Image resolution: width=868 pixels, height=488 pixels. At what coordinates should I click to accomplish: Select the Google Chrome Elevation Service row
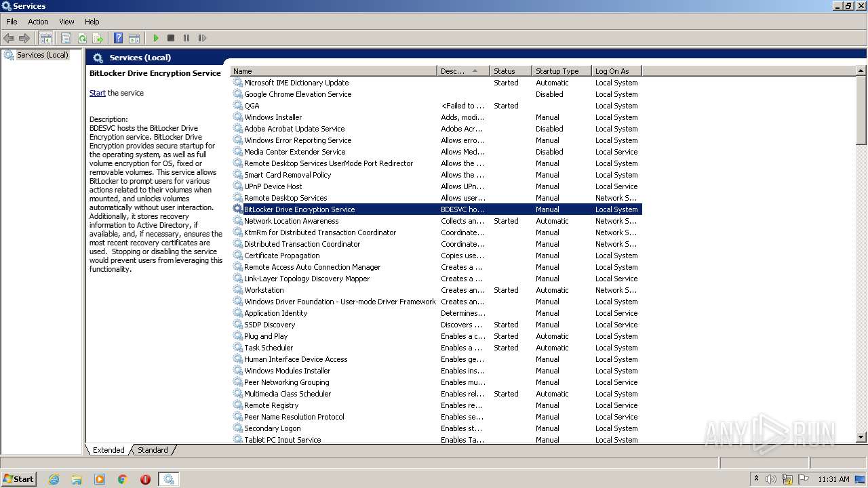pyautogui.click(x=436, y=94)
